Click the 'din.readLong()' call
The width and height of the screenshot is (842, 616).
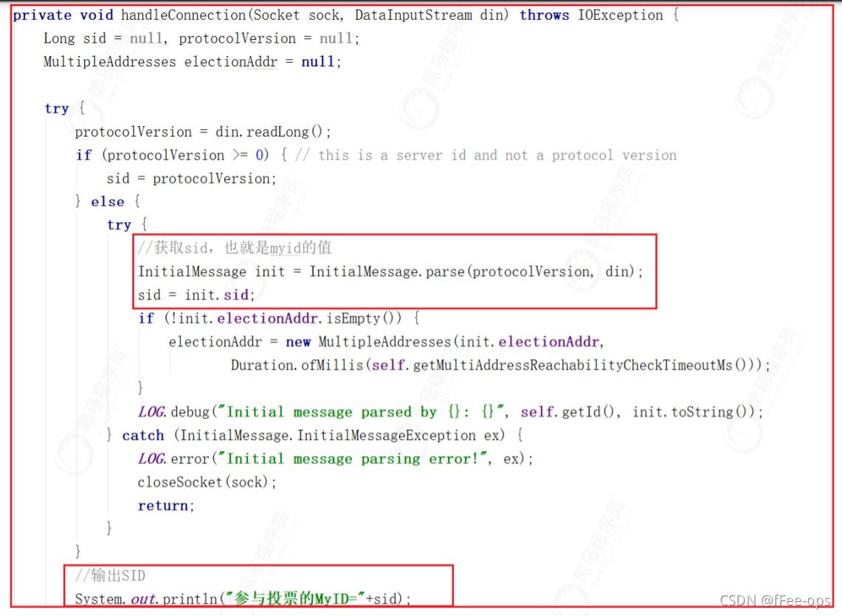coord(269,131)
